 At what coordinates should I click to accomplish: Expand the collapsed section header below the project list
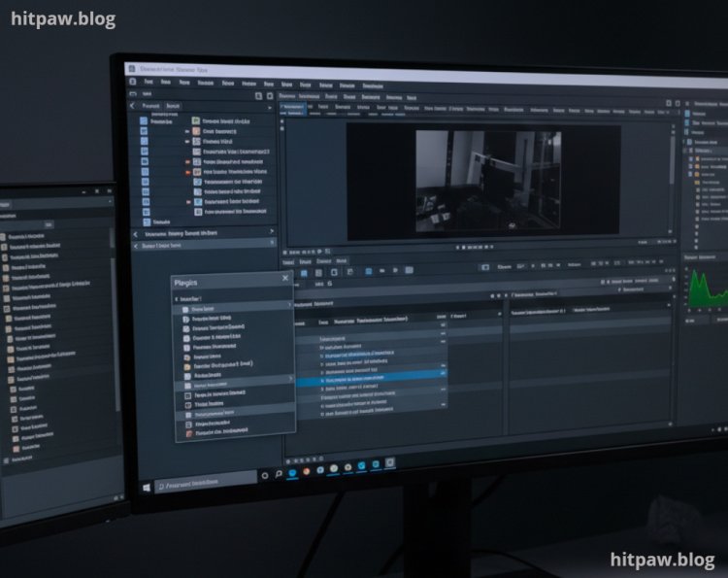(x=204, y=234)
